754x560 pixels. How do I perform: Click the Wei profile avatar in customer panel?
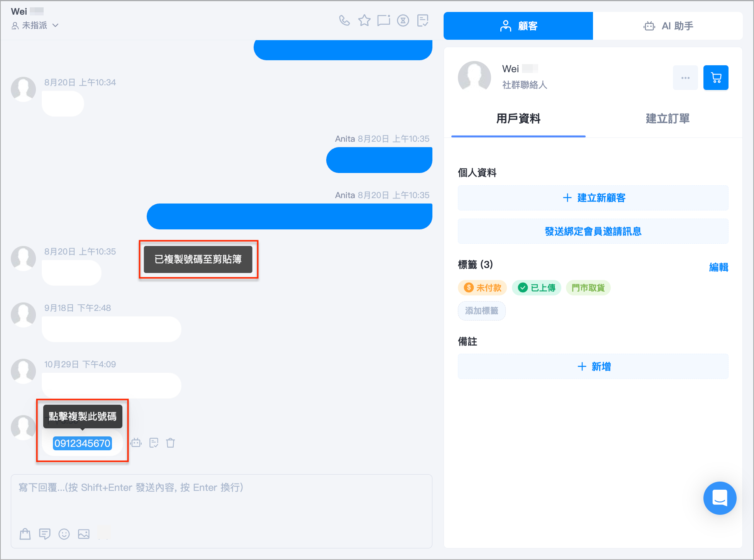(474, 77)
